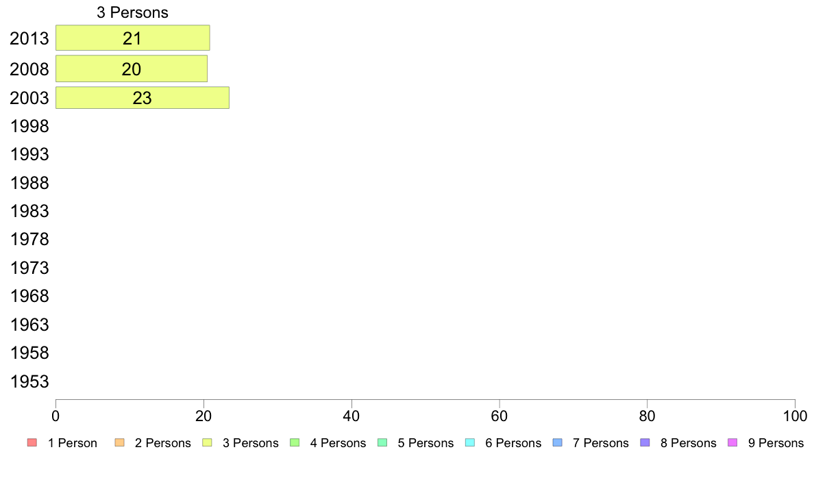Screen dimensions: 814x504
Task: Click the 4 Persons green legend swatch
Action: (x=295, y=443)
